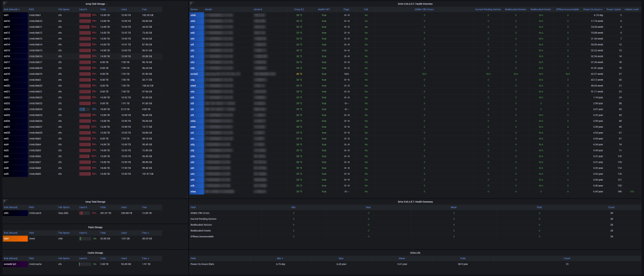Sort S.M.A.R.T. overview by Health OK? column
The width and height of the screenshot is (644, 276).
(324, 9)
